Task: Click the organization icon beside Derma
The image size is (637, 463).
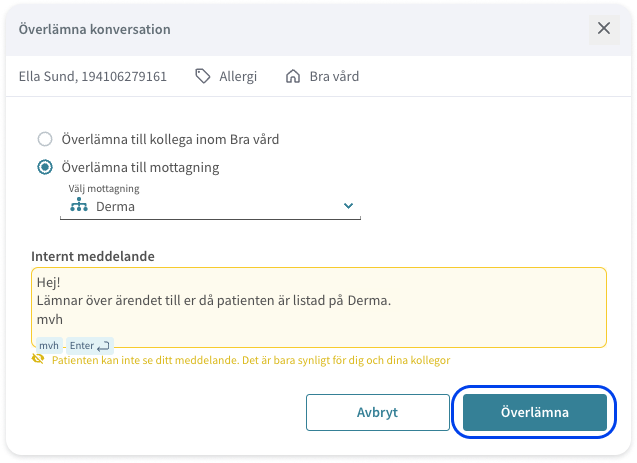Action: click(x=79, y=206)
